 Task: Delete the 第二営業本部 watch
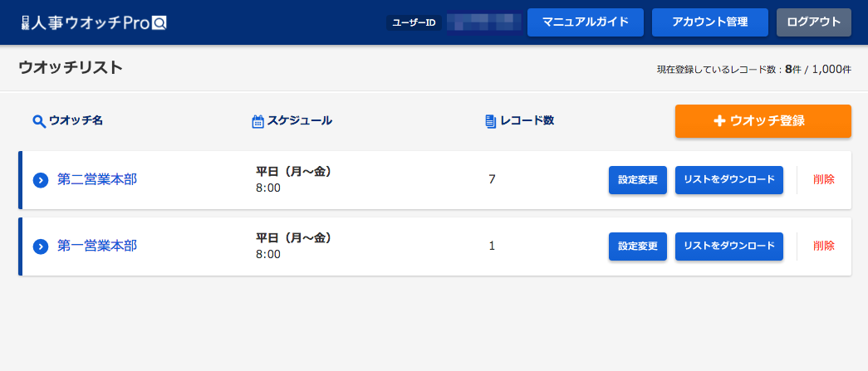tap(824, 180)
